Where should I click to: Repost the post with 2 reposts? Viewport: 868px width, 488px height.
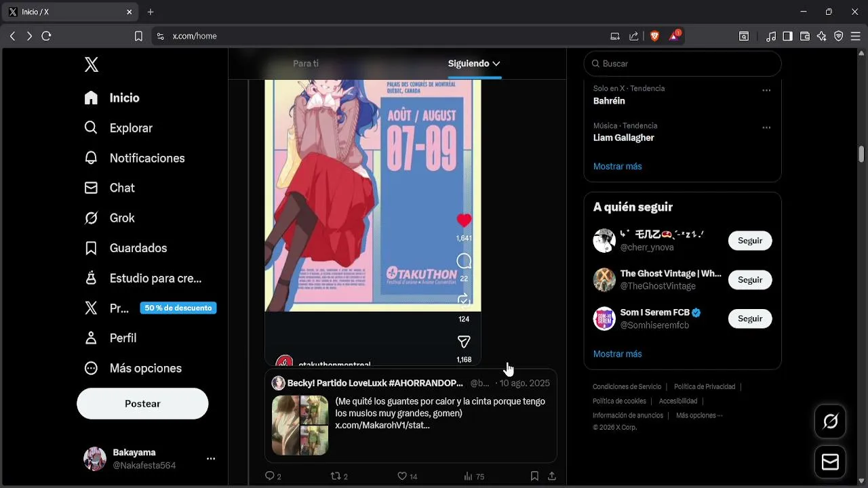coord(338,476)
